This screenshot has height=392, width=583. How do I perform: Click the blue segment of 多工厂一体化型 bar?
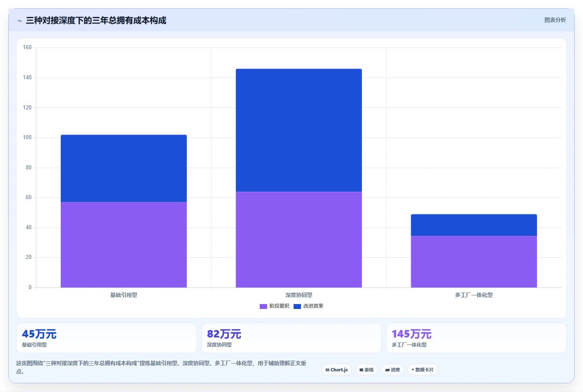click(x=474, y=225)
